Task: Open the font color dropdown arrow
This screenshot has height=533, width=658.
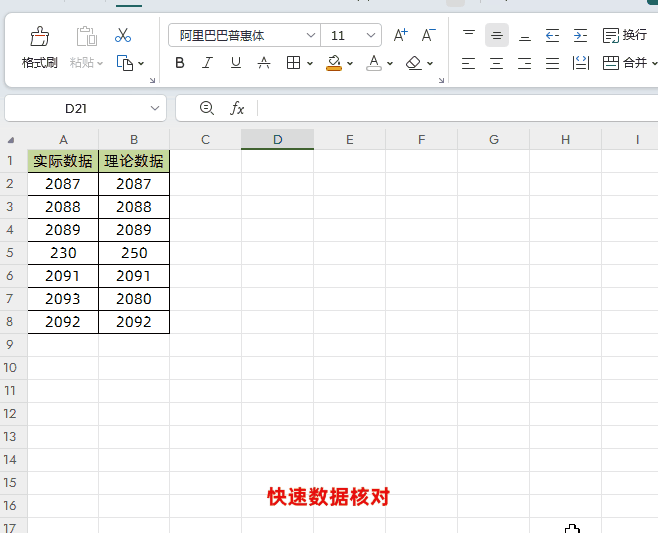Action: pos(390,64)
